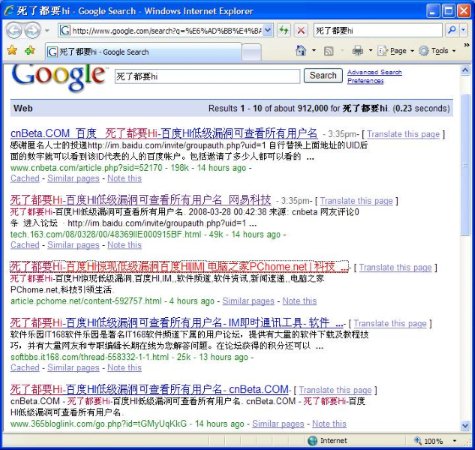
Task: Click the Home page icon
Action: point(301,51)
